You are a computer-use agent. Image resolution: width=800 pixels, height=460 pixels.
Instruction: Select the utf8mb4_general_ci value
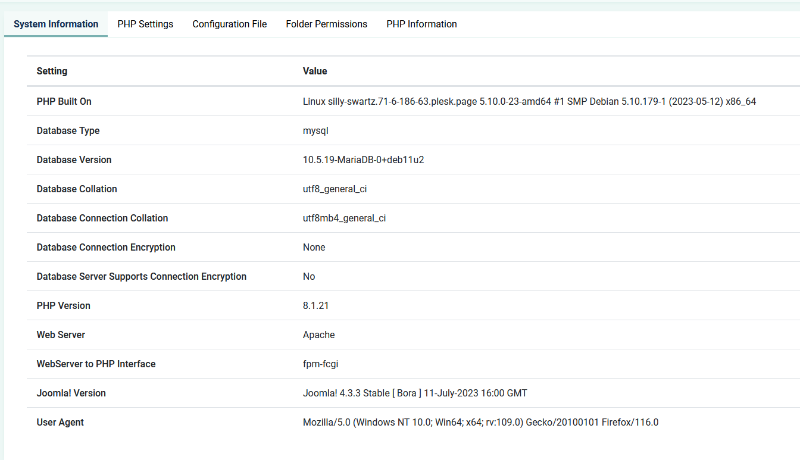(344, 218)
